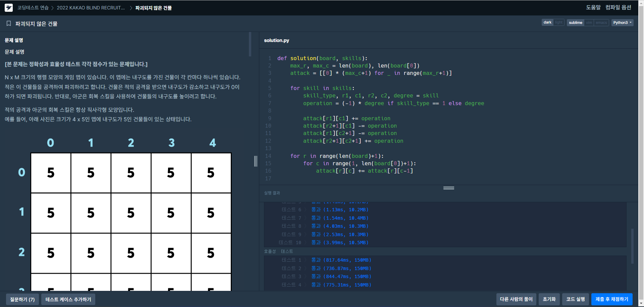
Task: Click the results panel scrollbar
Action: [632, 246]
